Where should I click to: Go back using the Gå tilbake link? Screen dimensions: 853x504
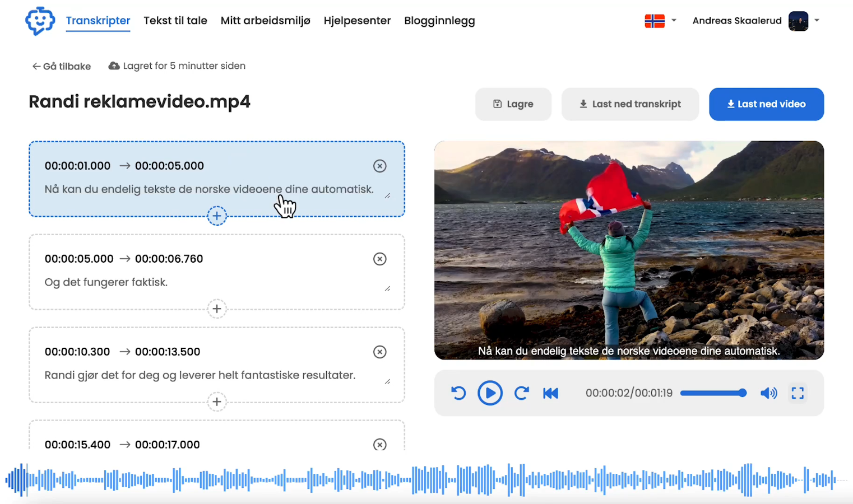coord(62,66)
